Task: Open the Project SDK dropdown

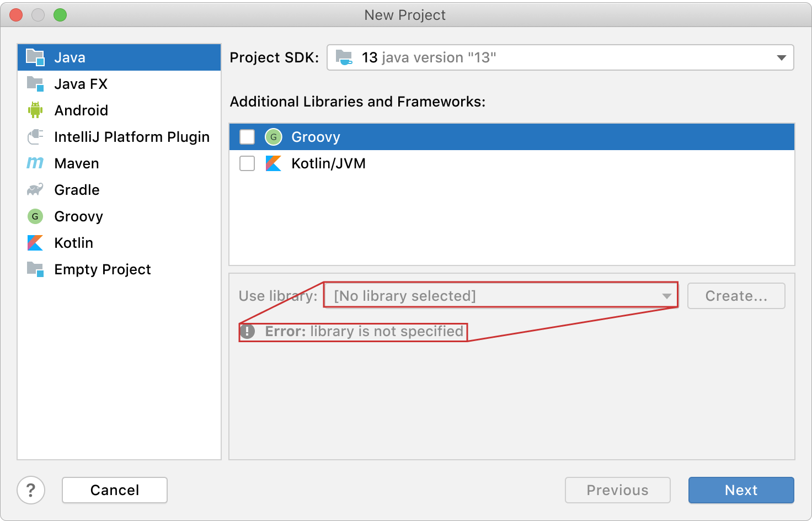Action: click(x=560, y=57)
